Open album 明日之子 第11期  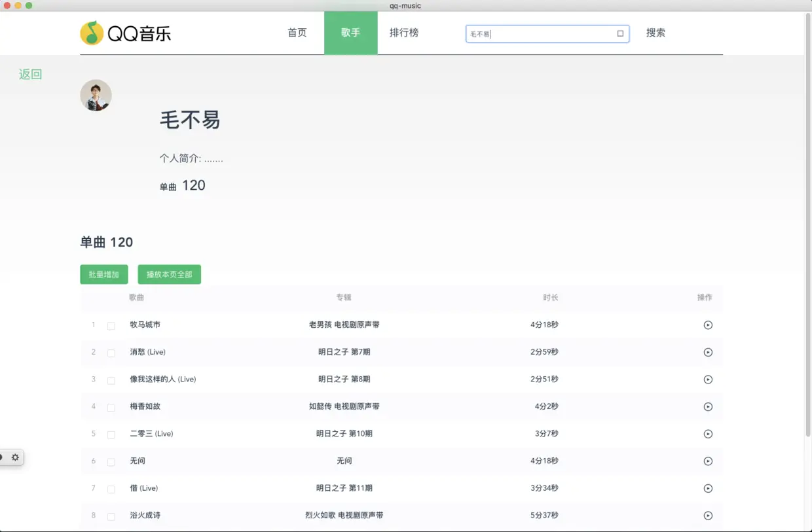[344, 488]
